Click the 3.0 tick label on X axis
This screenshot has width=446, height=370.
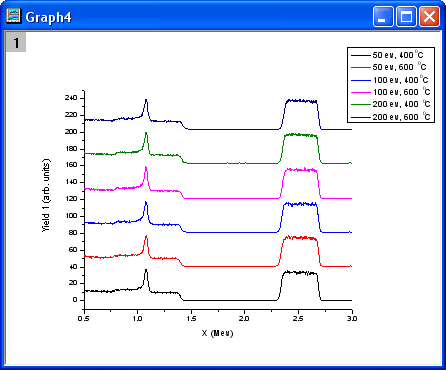point(352,318)
